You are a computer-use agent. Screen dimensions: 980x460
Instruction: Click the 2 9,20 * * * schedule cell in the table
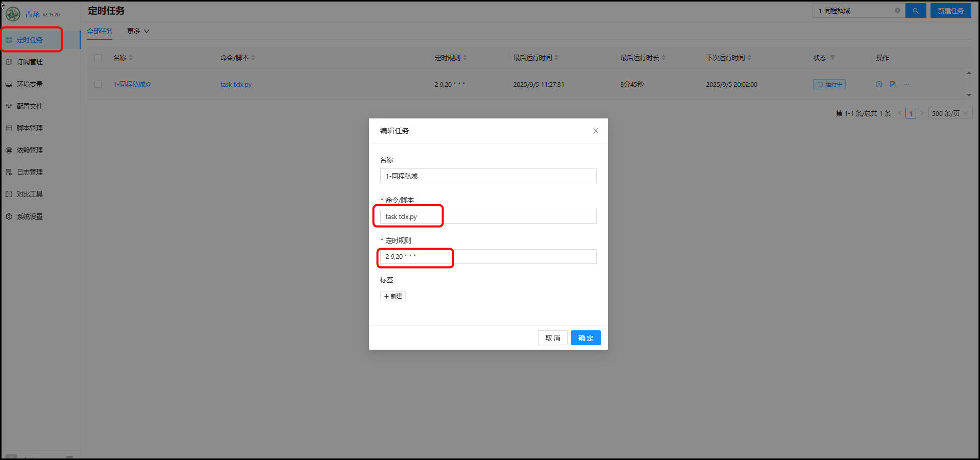pos(450,84)
